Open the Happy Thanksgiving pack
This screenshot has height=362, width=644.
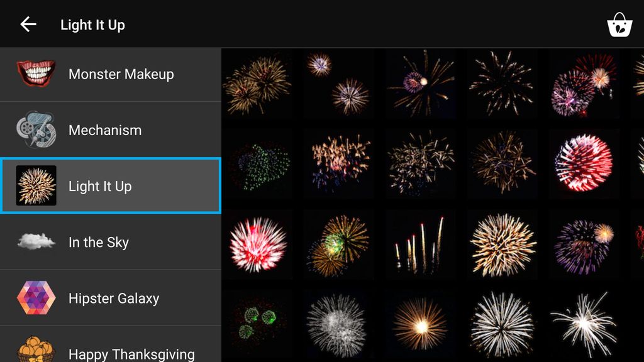point(111,344)
